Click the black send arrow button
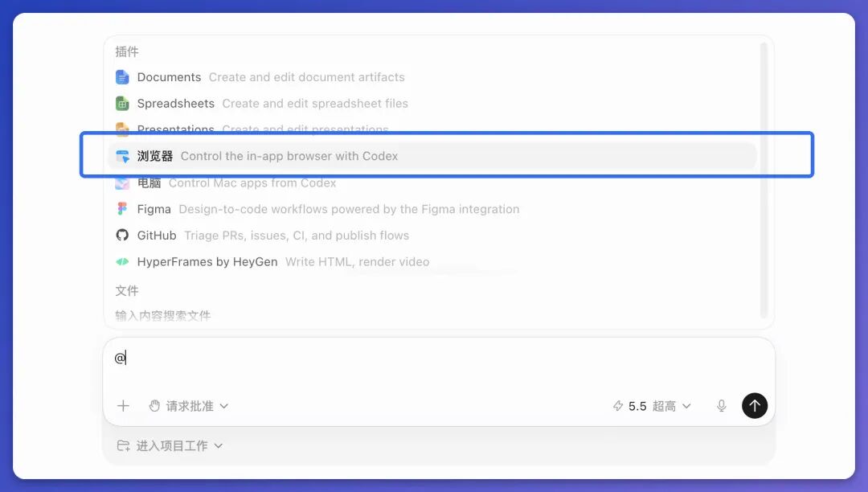 [x=755, y=406]
